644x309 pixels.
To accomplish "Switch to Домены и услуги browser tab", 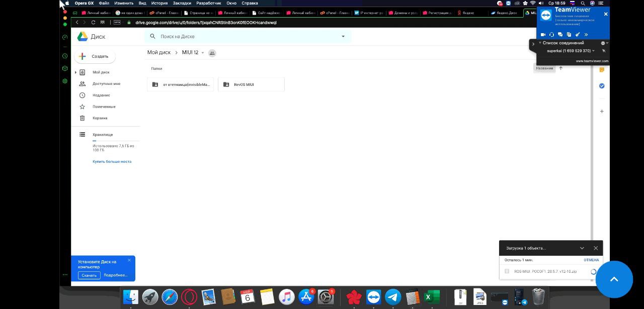I will click(403, 13).
